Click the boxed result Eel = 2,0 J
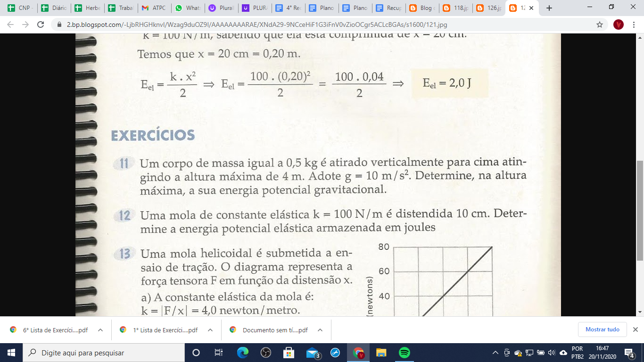 click(449, 83)
